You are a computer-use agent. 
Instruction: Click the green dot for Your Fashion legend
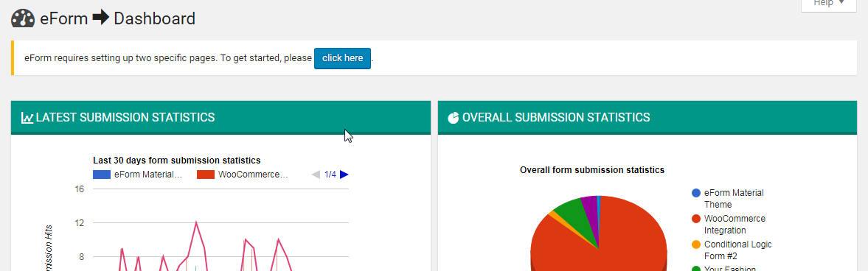tap(696, 270)
